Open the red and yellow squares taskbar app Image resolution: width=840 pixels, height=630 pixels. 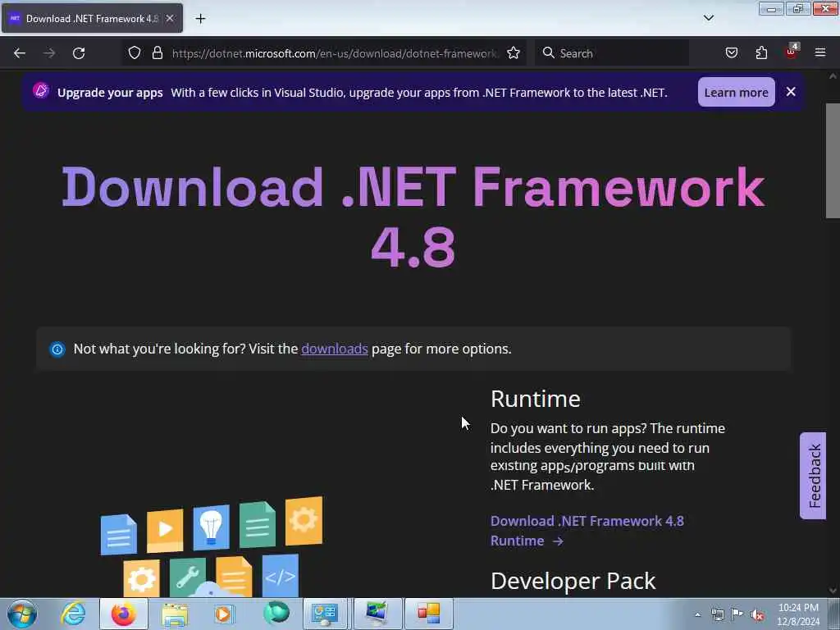(x=428, y=614)
